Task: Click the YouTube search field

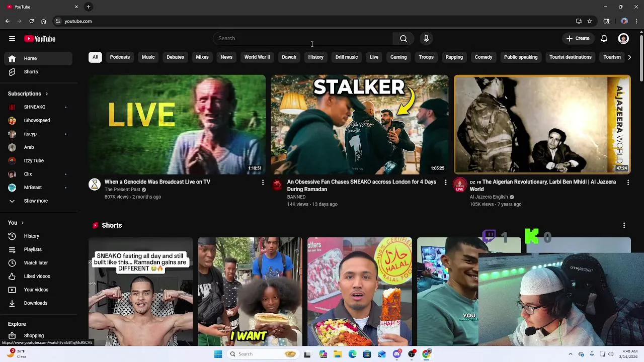Action: pyautogui.click(x=303, y=38)
